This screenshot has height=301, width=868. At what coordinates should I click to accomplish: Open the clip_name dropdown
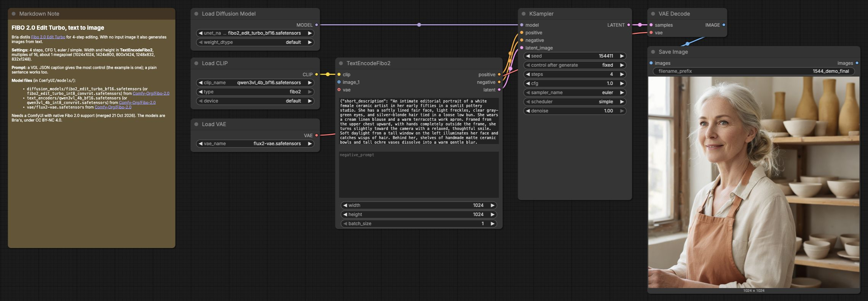pos(255,83)
